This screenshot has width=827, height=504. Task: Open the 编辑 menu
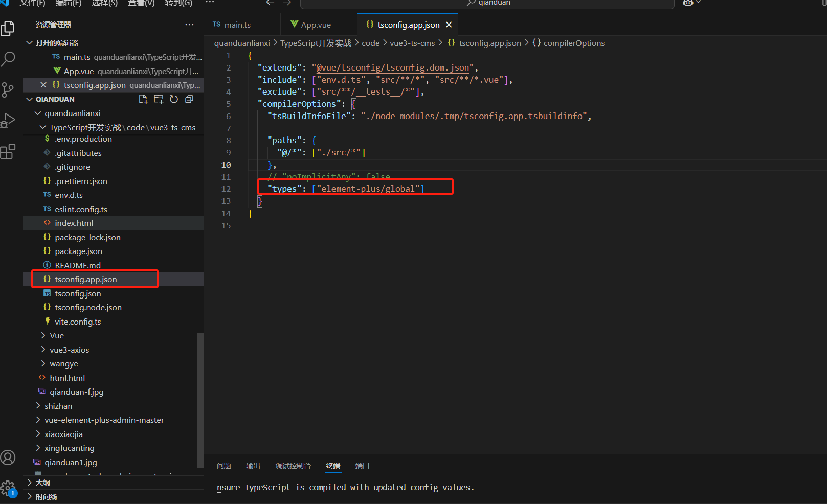point(68,3)
